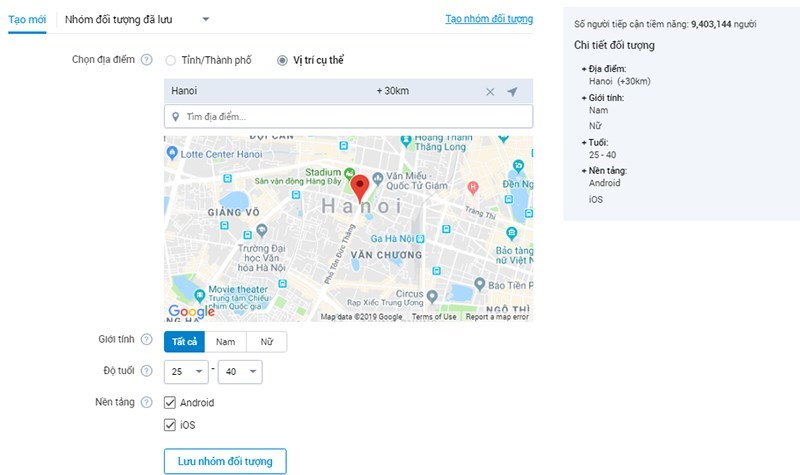Screen dimensions: 800x475
Task: Click the help icon beside Nền tảng
Action: click(147, 402)
